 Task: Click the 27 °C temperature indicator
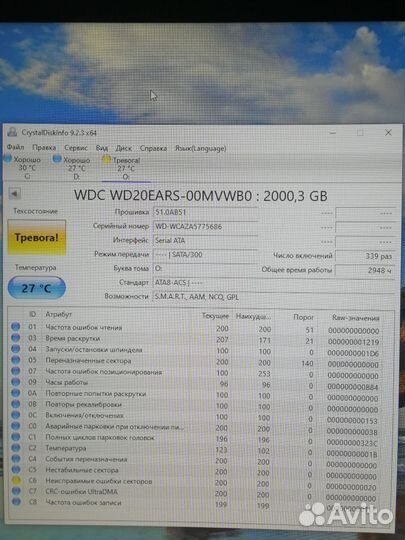(37, 288)
